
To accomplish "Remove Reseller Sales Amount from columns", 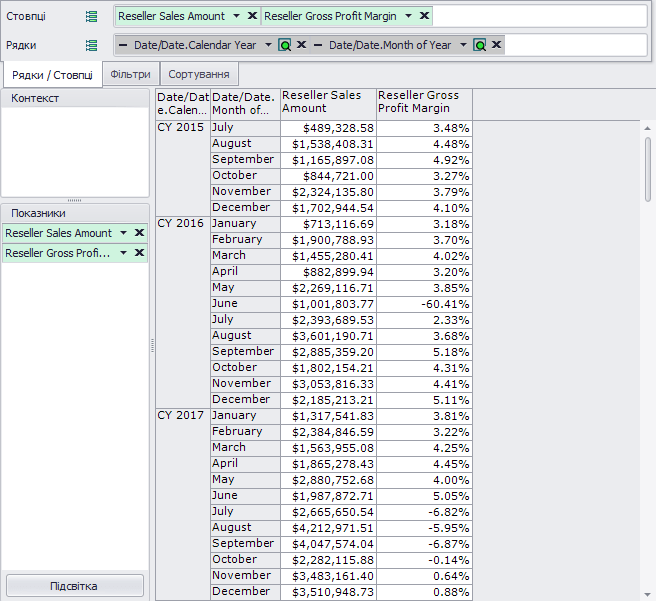I will pyautogui.click(x=252, y=16).
